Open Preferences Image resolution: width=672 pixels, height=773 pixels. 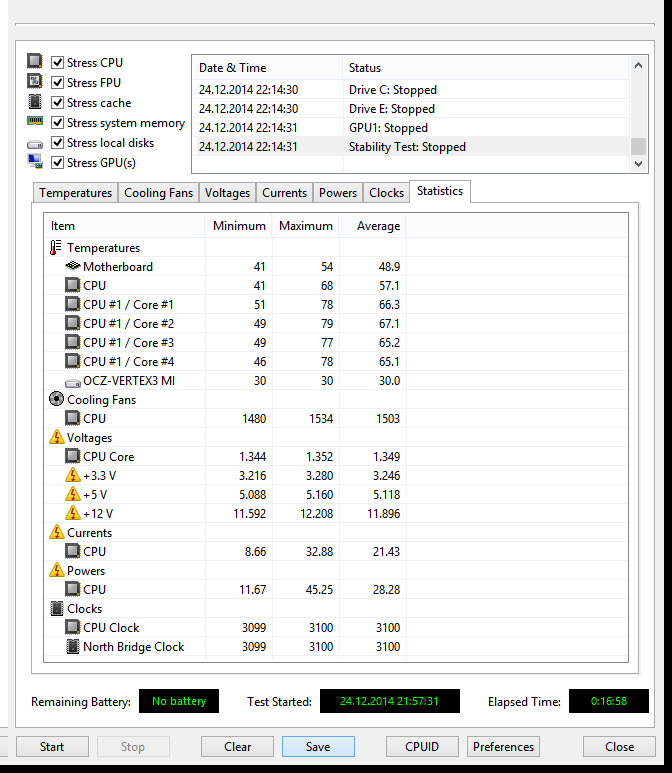[x=503, y=746]
